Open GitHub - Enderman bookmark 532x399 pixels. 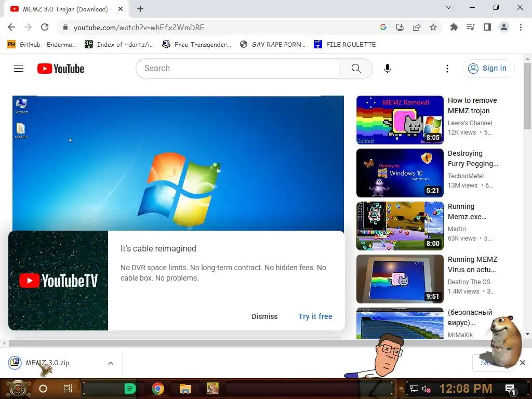(42, 45)
